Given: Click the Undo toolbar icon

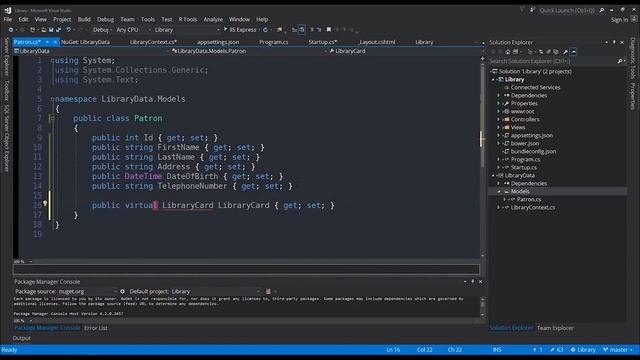Looking at the screenshot, I should [68, 30].
